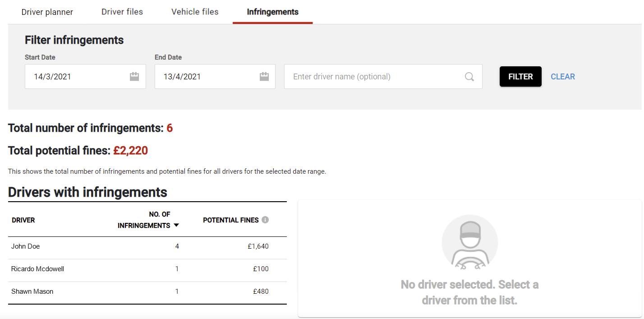Switch to the Driver files tab
The width and height of the screenshot is (644, 319).
pos(122,12)
